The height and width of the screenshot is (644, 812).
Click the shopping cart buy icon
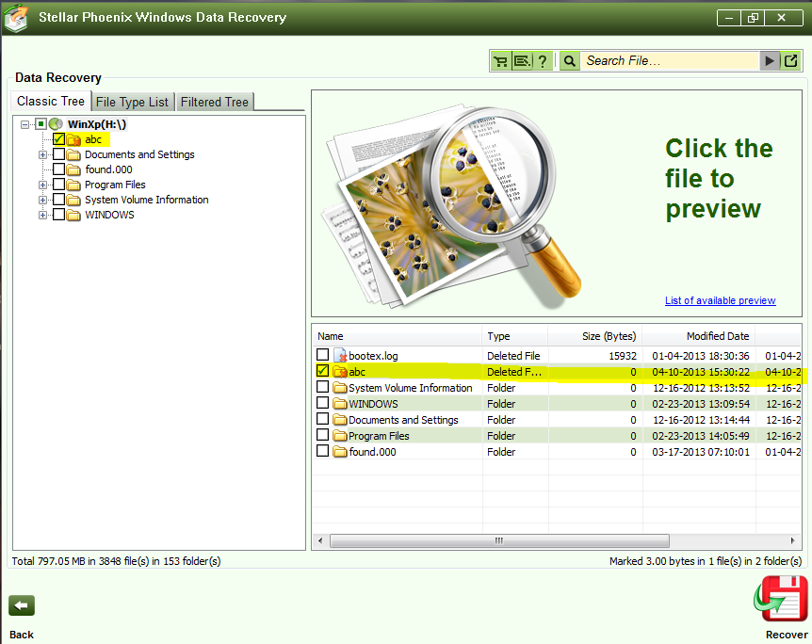point(500,61)
